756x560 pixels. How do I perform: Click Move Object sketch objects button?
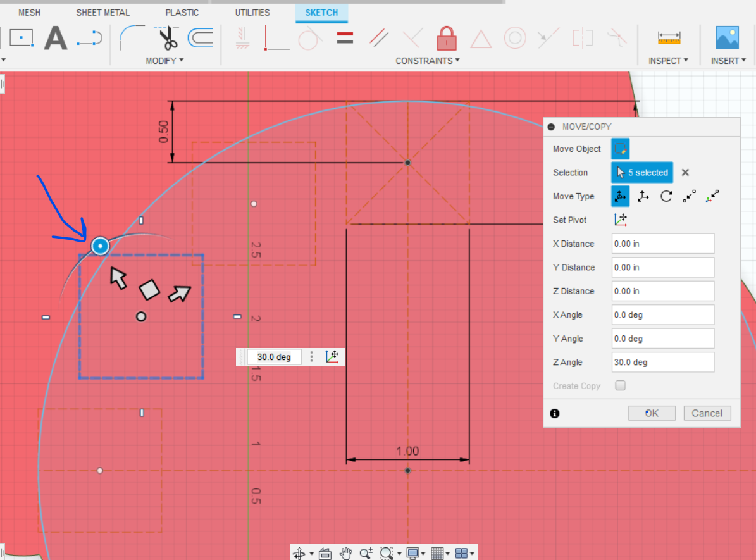pos(620,149)
